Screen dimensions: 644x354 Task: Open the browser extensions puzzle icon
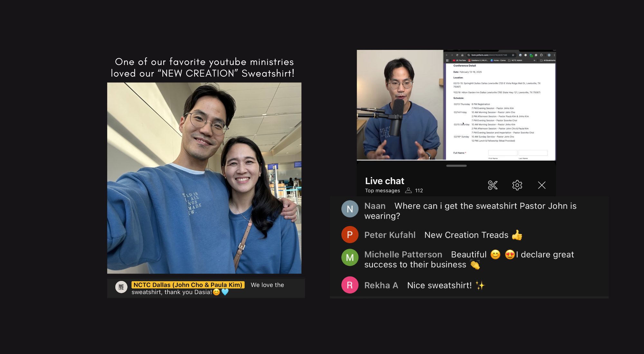point(541,55)
